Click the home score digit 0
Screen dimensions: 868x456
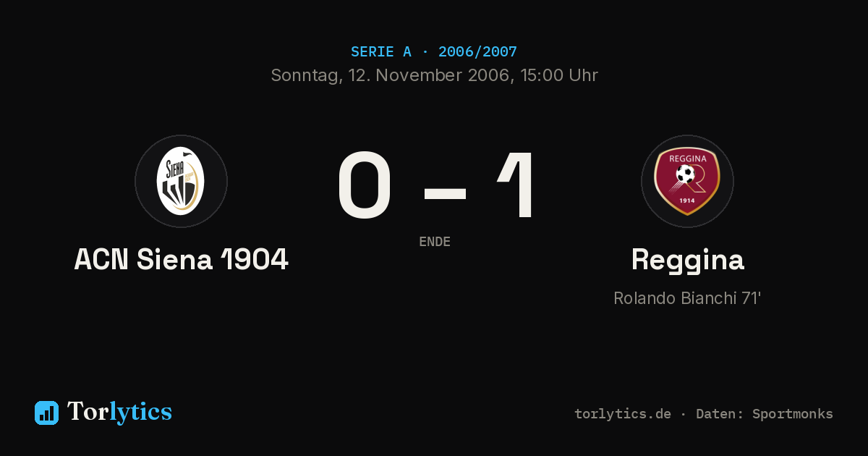(365, 186)
